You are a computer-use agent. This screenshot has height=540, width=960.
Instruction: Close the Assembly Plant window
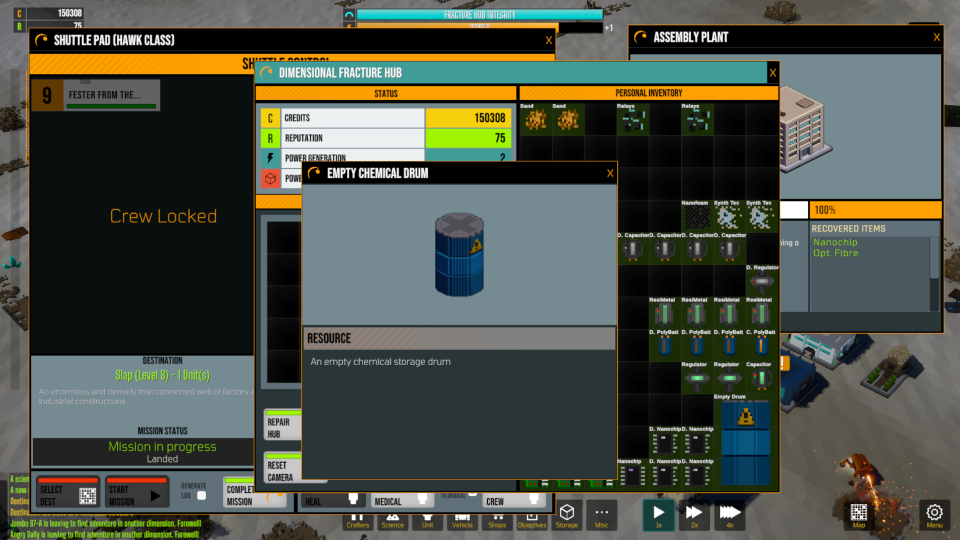[936, 37]
